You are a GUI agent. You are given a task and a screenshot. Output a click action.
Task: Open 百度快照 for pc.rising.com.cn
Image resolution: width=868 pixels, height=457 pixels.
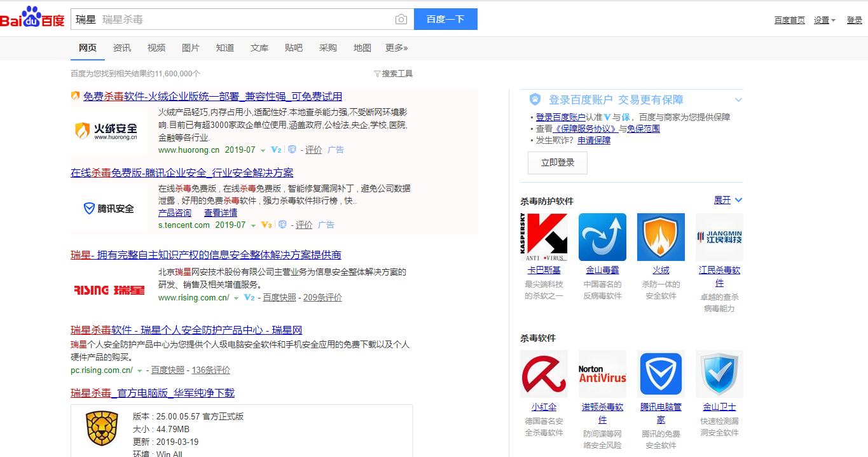(167, 370)
